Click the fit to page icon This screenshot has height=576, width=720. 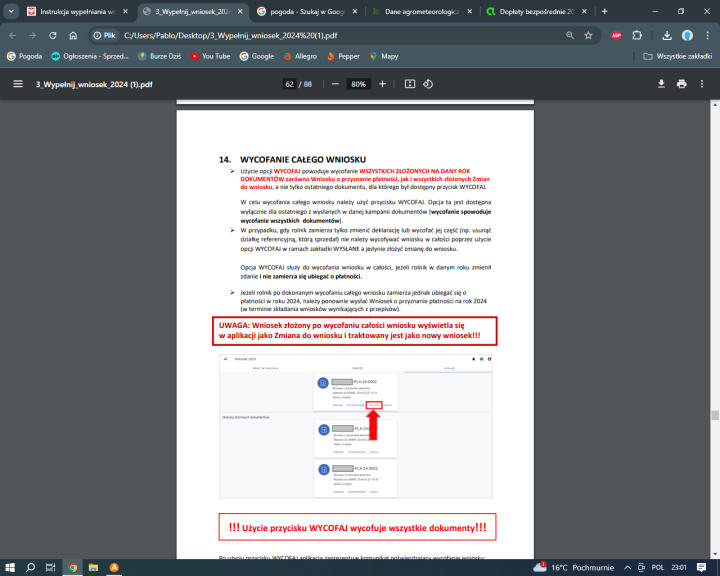pos(410,84)
